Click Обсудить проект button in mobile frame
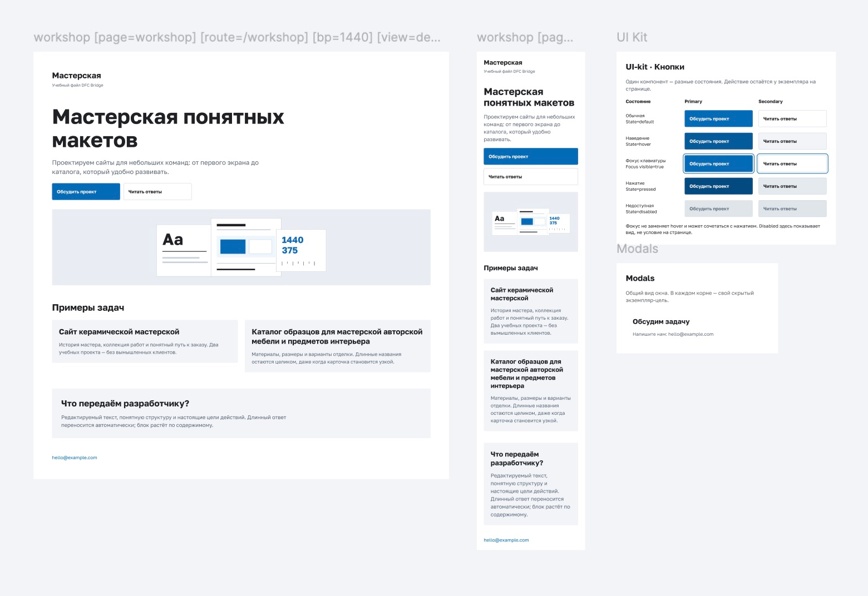The height and width of the screenshot is (596, 868). tap(531, 157)
